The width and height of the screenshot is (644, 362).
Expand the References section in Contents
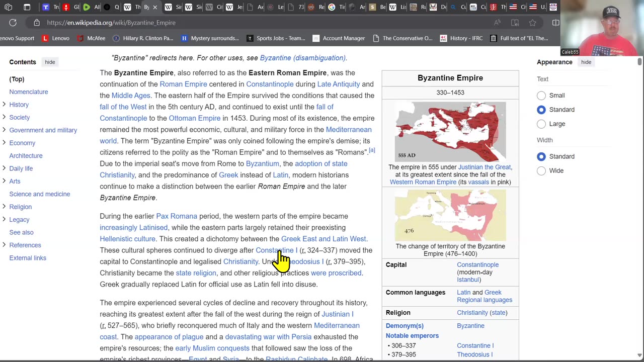pos(4,245)
